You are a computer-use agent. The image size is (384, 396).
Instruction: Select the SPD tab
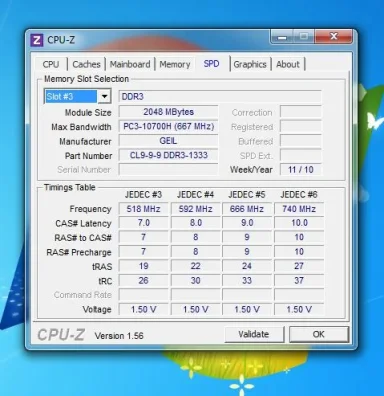[x=211, y=63]
